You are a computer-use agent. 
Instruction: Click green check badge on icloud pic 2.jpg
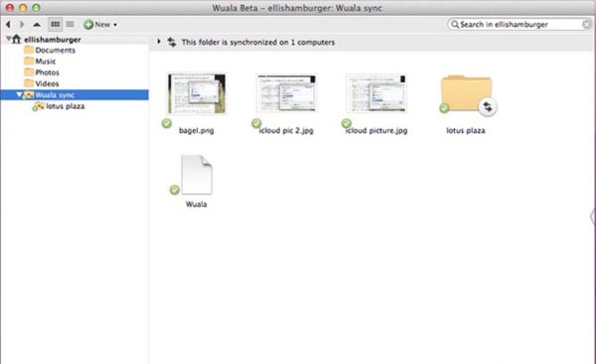pyautogui.click(x=256, y=123)
